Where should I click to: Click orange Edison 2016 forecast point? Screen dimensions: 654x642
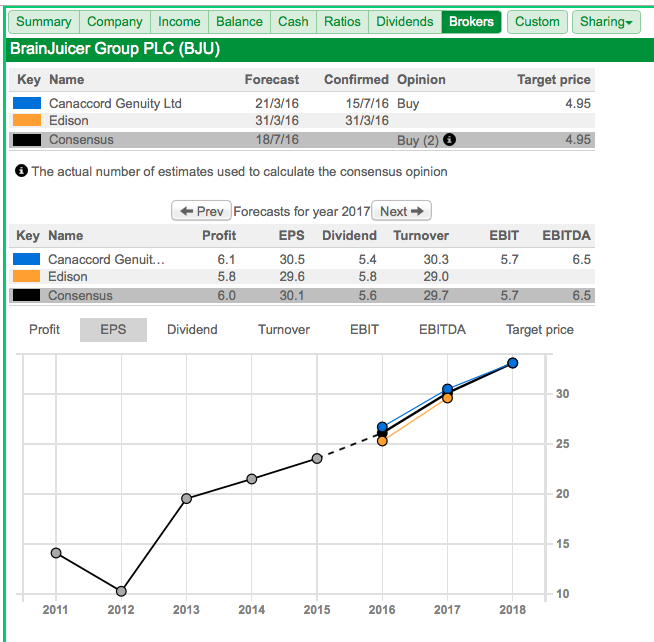[x=382, y=441]
